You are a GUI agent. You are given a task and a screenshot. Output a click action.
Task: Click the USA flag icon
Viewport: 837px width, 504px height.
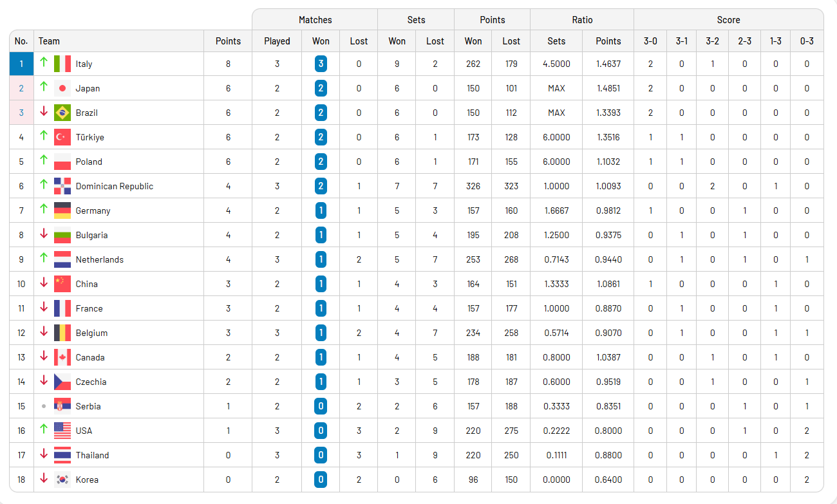[x=62, y=431]
